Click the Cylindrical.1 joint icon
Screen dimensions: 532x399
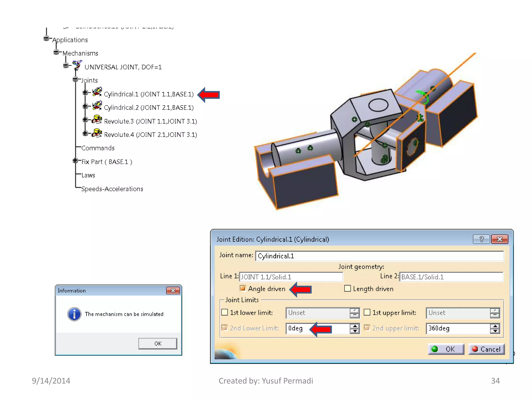pos(97,92)
